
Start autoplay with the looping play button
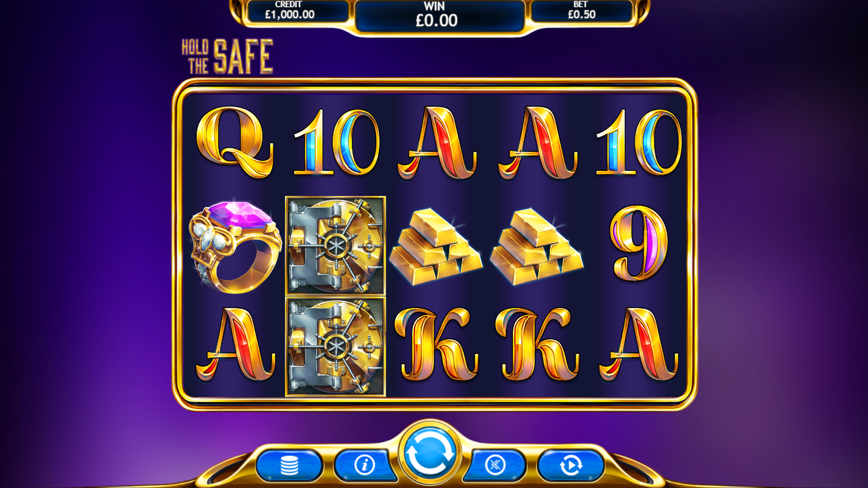pyautogui.click(x=571, y=465)
